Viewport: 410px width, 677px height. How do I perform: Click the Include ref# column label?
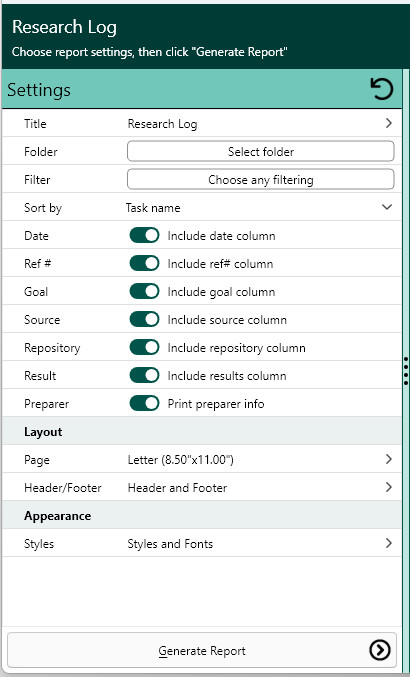[x=220, y=264]
